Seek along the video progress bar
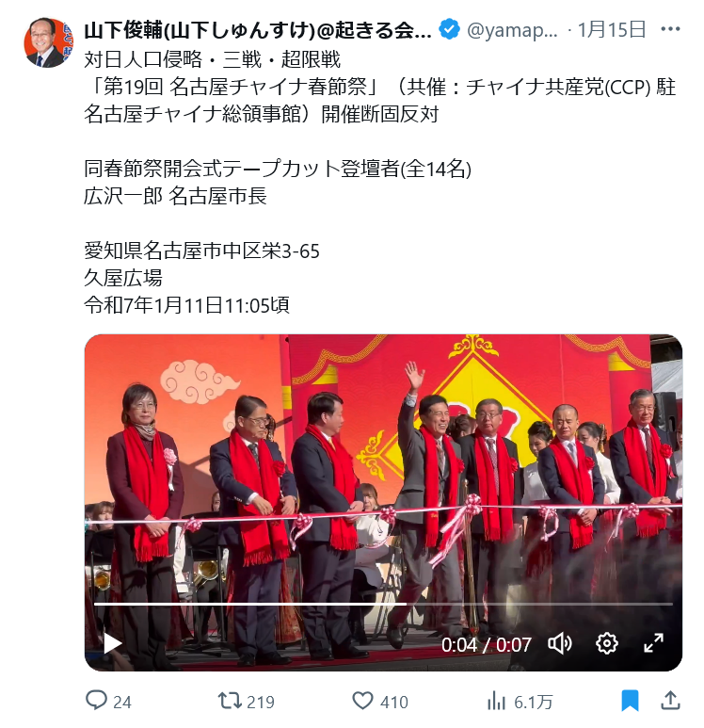Image resolution: width=704 pixels, height=728 pixels. pyautogui.click(x=383, y=604)
